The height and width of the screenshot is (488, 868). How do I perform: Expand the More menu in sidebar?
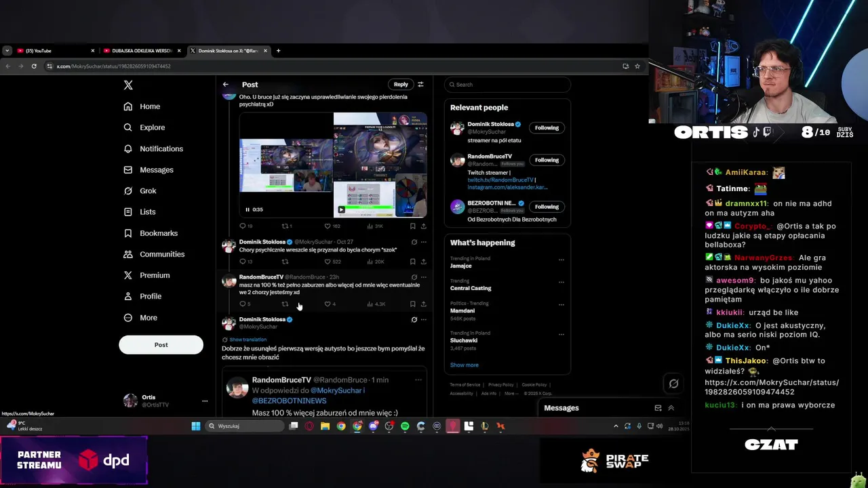(x=140, y=318)
